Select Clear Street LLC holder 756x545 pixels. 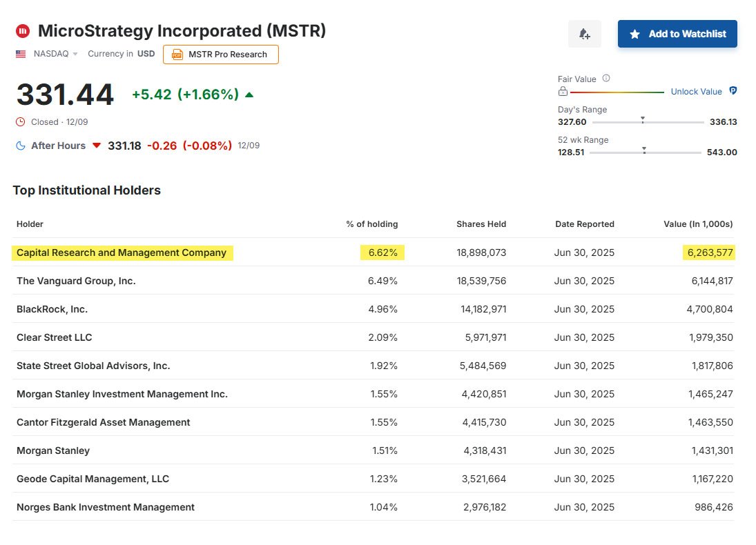55,337
